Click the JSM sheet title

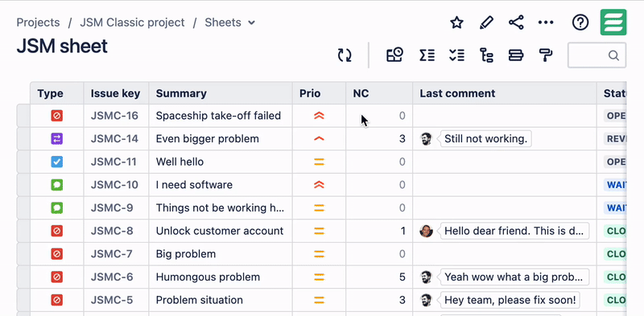point(62,46)
